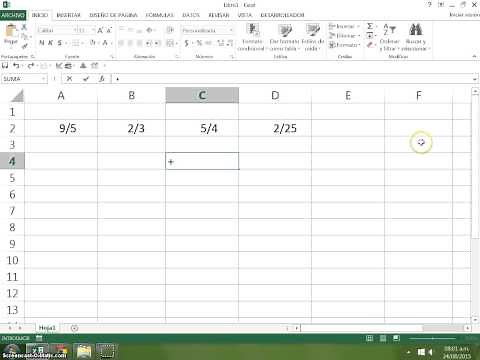Expand the formula bar
The width and height of the screenshot is (480, 360).
[x=475, y=79]
